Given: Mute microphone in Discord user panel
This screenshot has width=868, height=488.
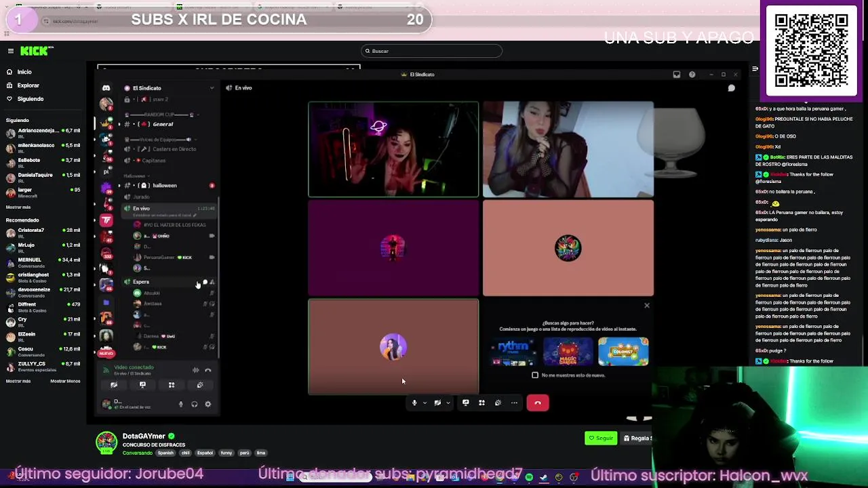Looking at the screenshot, I should tap(180, 405).
